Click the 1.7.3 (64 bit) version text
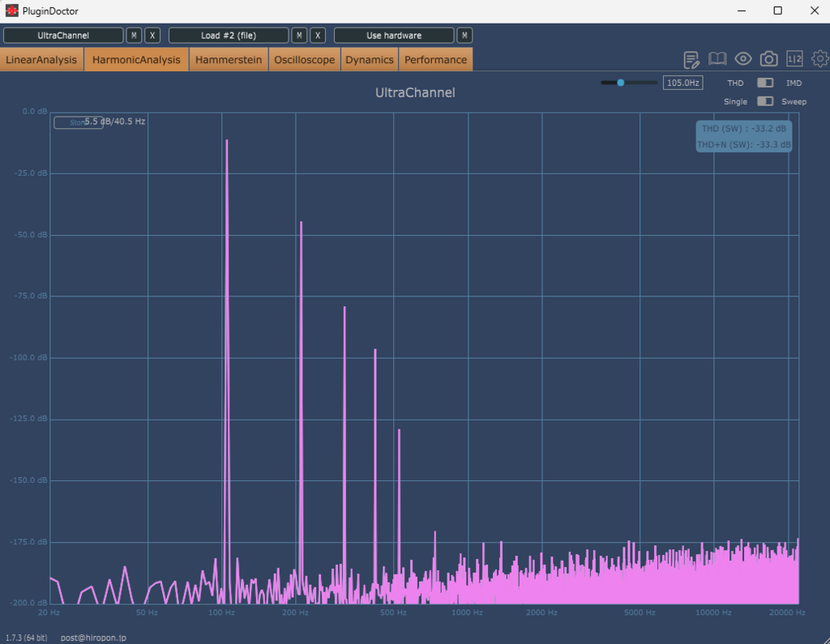 [27, 638]
